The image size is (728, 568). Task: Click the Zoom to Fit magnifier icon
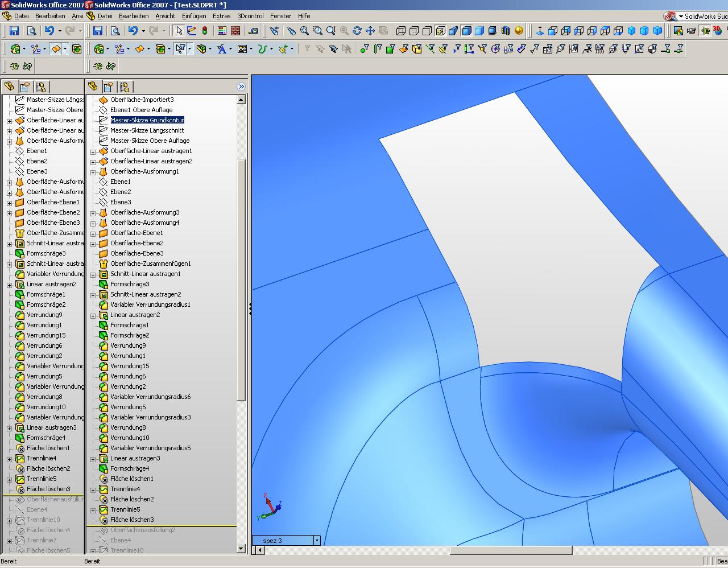(304, 31)
